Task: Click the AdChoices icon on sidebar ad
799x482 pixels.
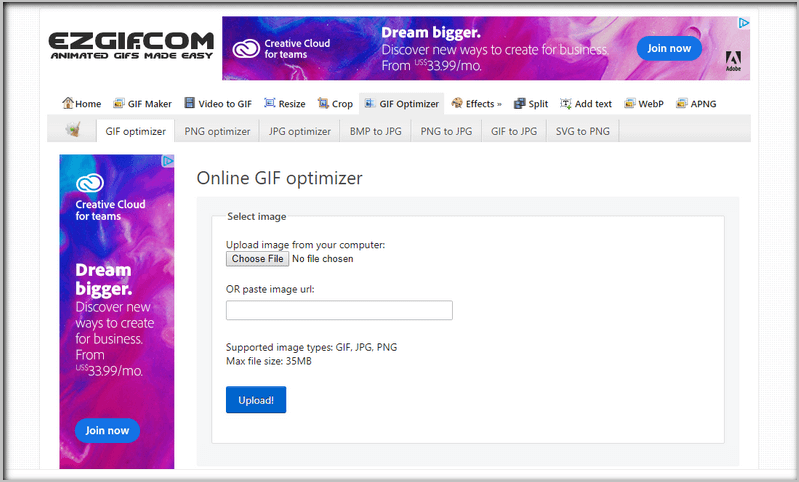Action: click(168, 161)
